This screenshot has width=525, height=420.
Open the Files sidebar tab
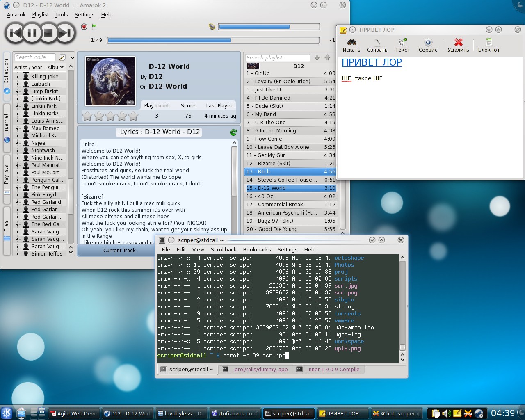tap(7, 230)
